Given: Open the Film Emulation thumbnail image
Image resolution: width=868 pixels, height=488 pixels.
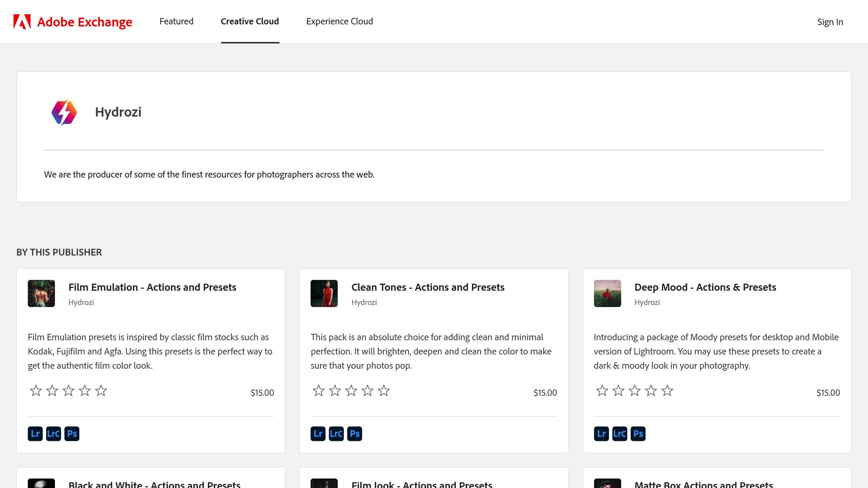Looking at the screenshot, I should (x=41, y=293).
